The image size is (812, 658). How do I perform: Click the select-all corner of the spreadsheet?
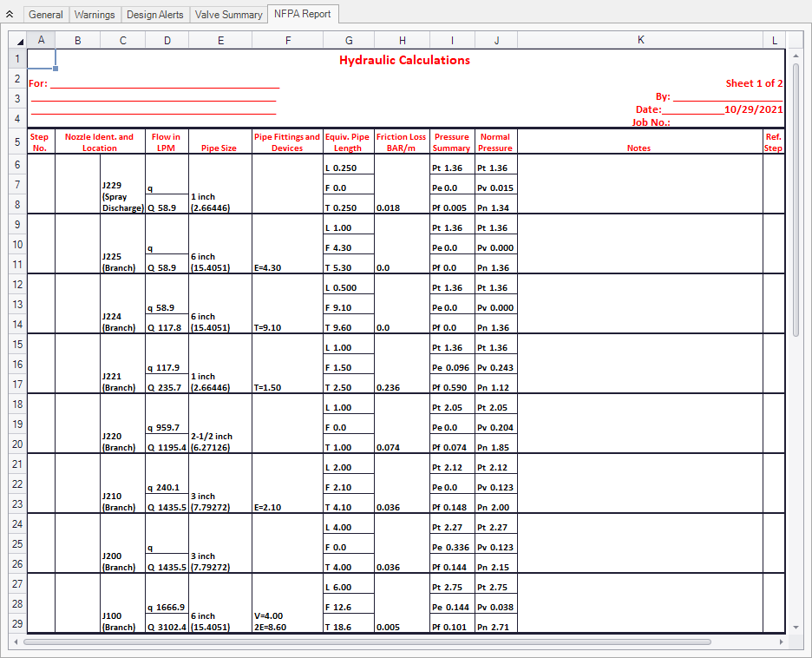pyautogui.click(x=16, y=40)
